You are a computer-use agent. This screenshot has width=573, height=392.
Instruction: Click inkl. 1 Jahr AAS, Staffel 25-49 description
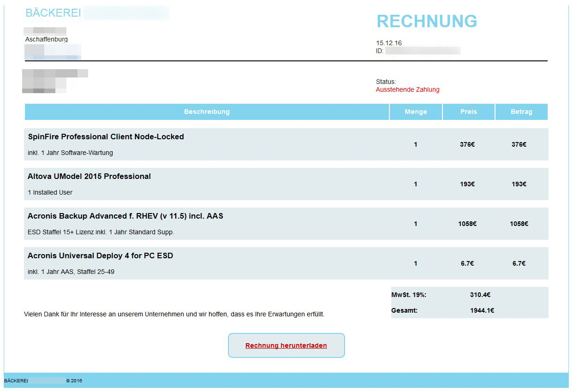71,272
